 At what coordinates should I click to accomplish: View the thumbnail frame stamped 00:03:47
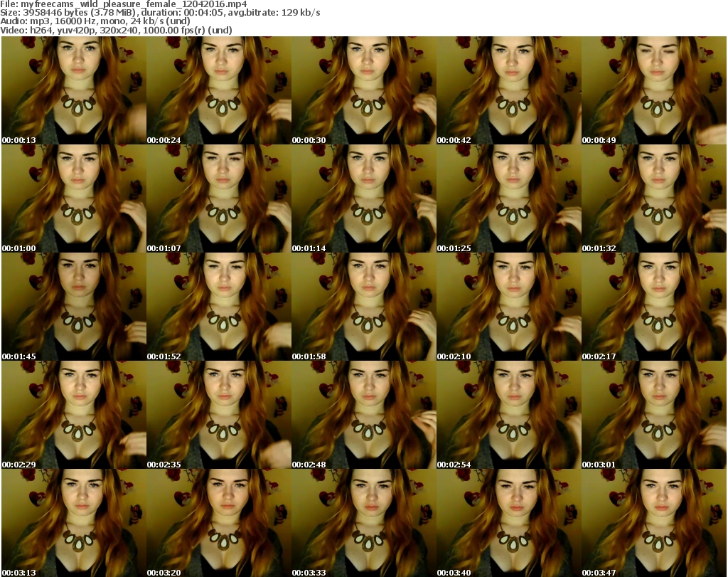click(654, 523)
